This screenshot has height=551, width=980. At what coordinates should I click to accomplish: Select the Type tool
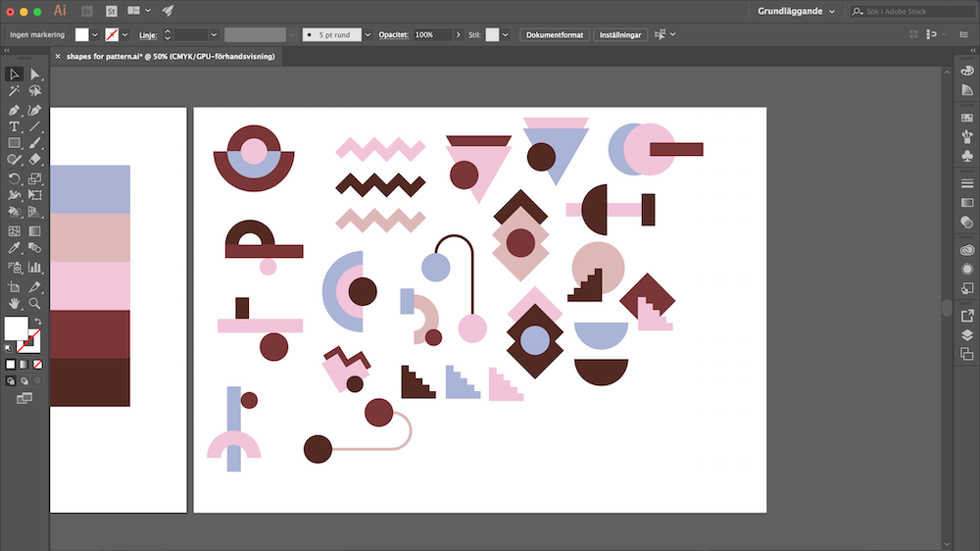pyautogui.click(x=14, y=126)
